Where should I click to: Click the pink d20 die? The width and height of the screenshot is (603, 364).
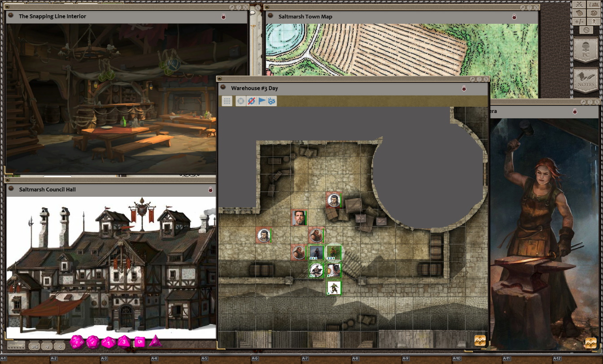point(76,342)
